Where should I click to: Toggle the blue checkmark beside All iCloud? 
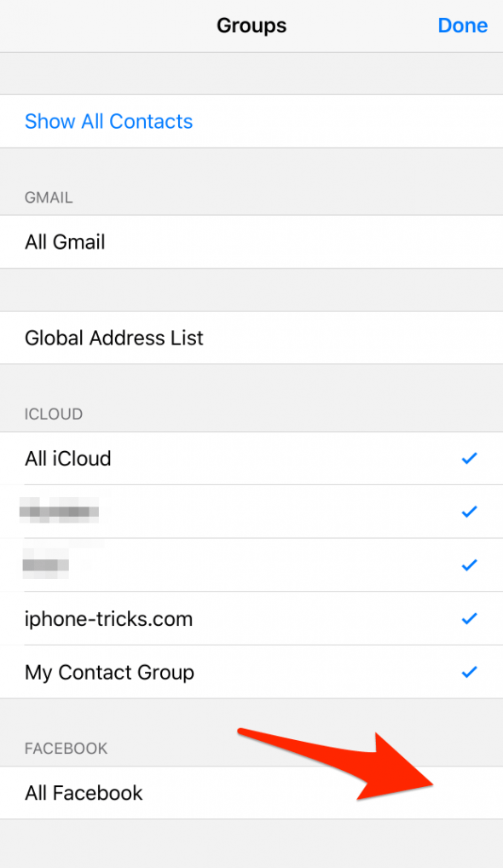click(469, 458)
